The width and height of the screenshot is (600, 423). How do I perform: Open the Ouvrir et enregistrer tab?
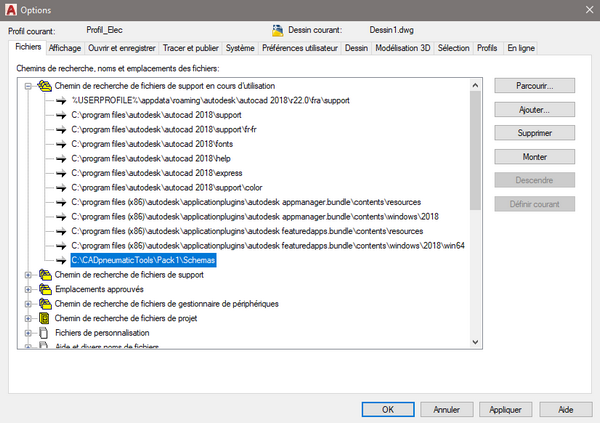(x=122, y=48)
